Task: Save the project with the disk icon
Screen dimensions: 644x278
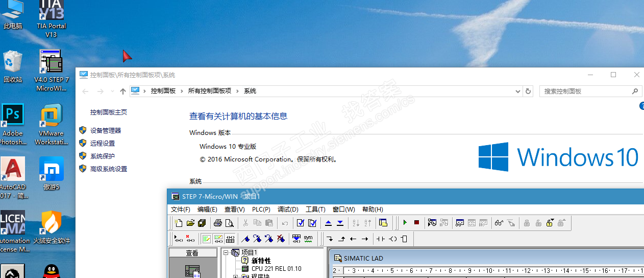Action: pyautogui.click(x=202, y=223)
